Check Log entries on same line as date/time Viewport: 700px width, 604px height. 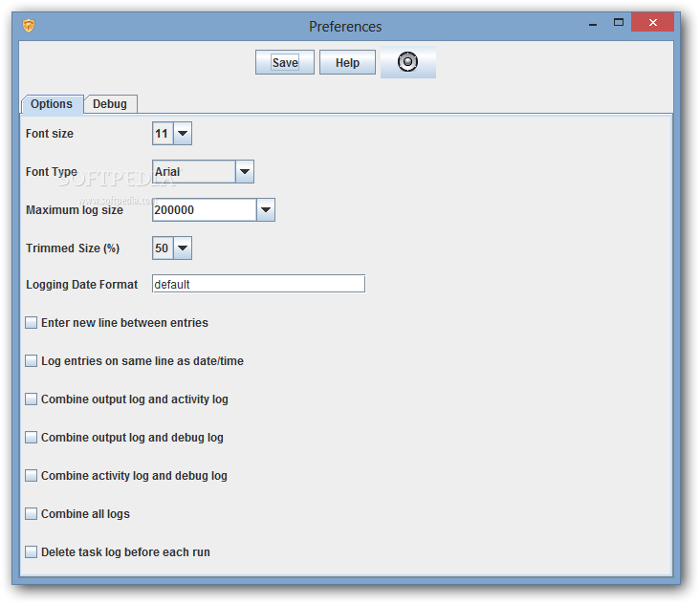point(32,361)
